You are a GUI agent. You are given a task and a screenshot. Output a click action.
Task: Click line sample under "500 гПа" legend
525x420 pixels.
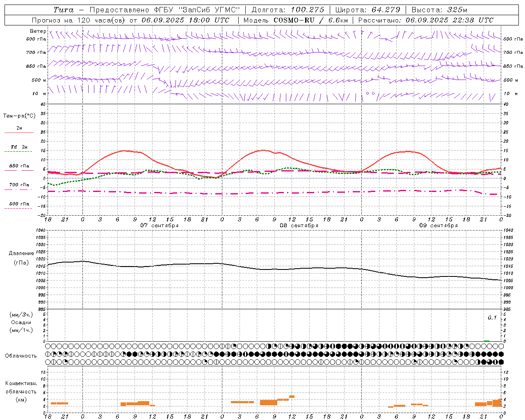pos(18,209)
